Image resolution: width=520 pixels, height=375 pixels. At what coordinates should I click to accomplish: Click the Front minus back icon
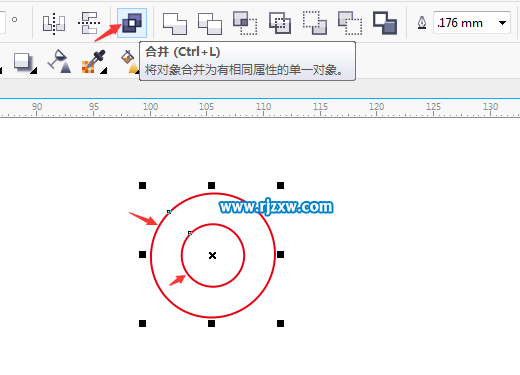pyautogui.click(x=315, y=23)
